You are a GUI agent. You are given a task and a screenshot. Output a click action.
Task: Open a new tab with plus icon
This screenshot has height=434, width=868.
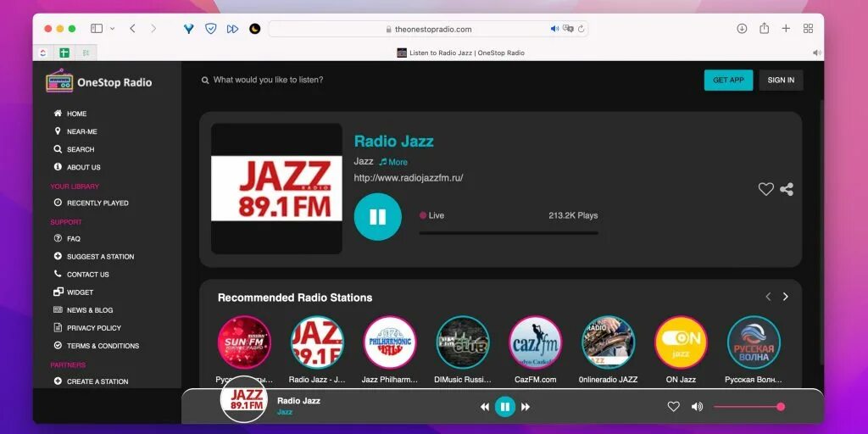click(786, 29)
